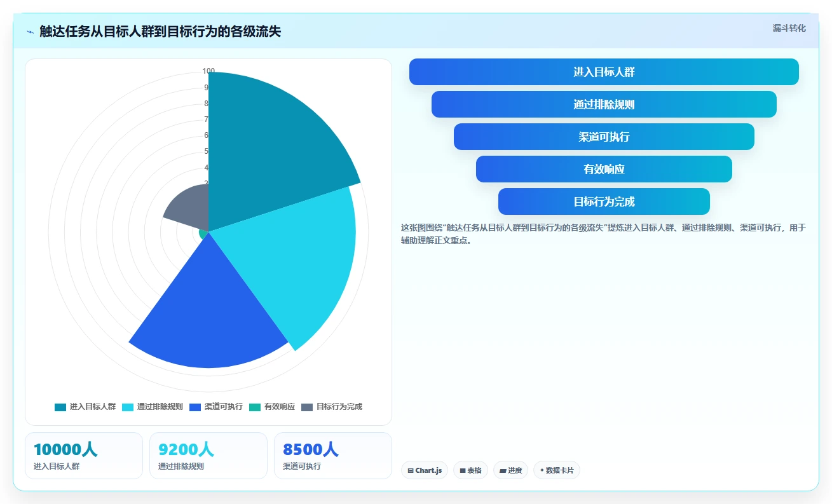Click the chart title 触达任务从目标人群到目标行为的各级流失
Screen dimensions: 832x504
tap(160, 32)
